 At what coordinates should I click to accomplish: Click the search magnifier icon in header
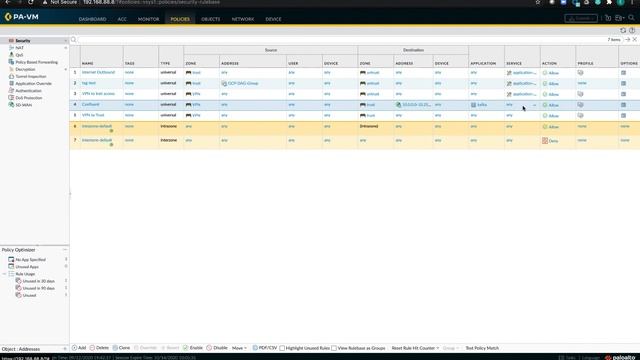(x=631, y=18)
